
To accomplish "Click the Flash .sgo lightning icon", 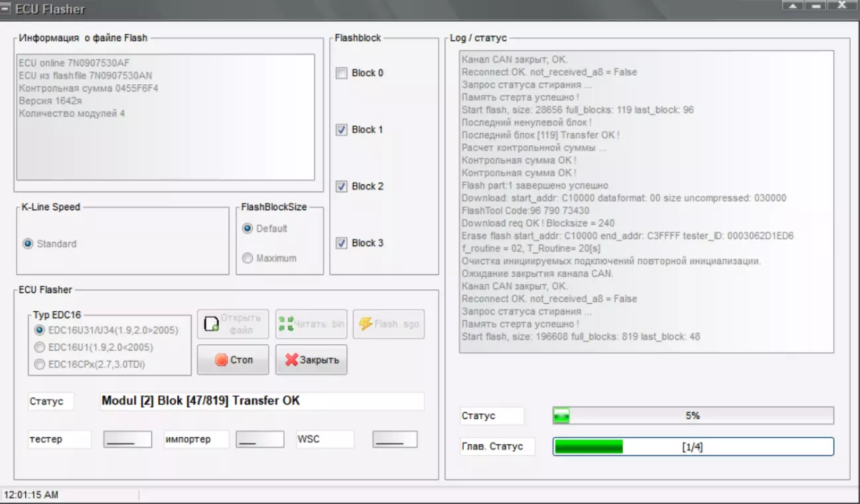I will click(366, 324).
